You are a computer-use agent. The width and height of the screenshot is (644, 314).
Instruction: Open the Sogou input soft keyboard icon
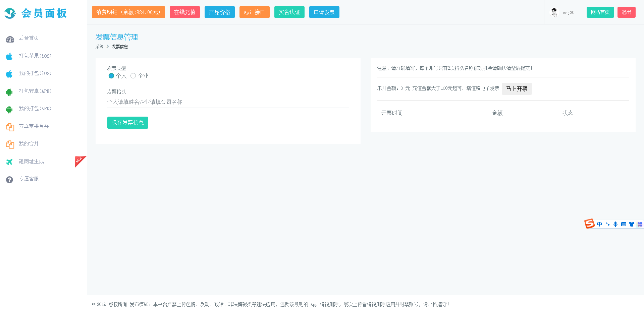pyautogui.click(x=624, y=224)
